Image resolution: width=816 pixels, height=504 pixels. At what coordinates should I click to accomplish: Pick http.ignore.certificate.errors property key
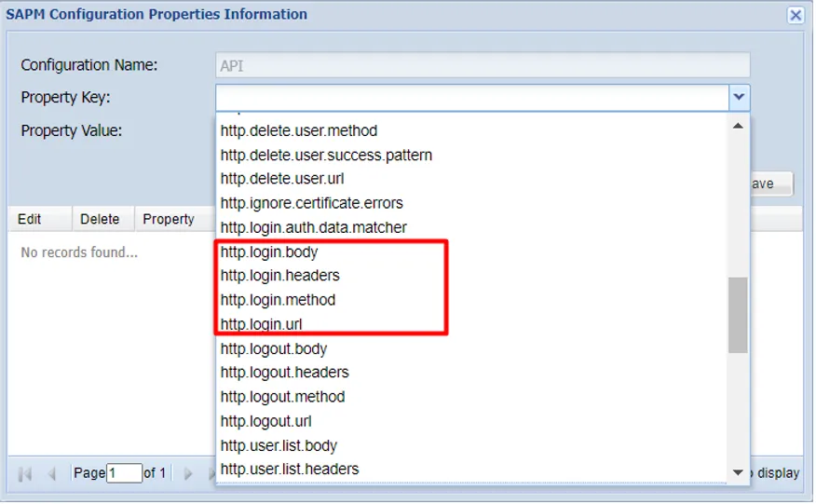471,203
